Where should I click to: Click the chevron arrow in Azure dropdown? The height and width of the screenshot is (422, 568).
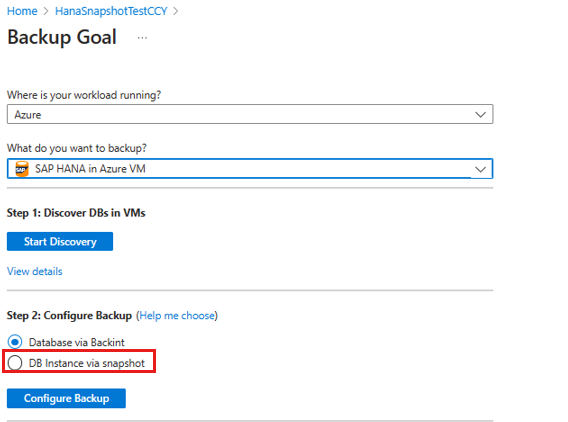[x=480, y=114]
